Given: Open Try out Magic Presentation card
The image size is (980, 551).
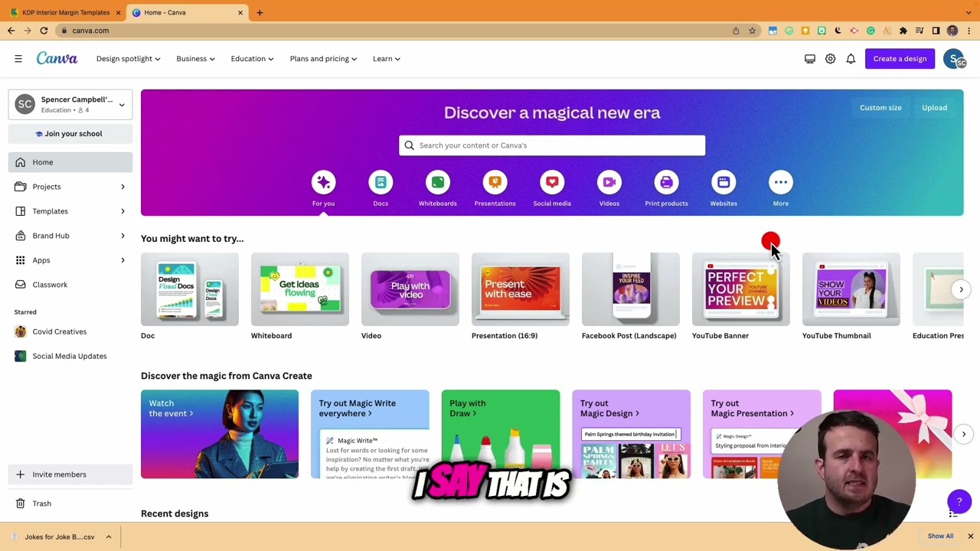Looking at the screenshot, I should (x=762, y=434).
